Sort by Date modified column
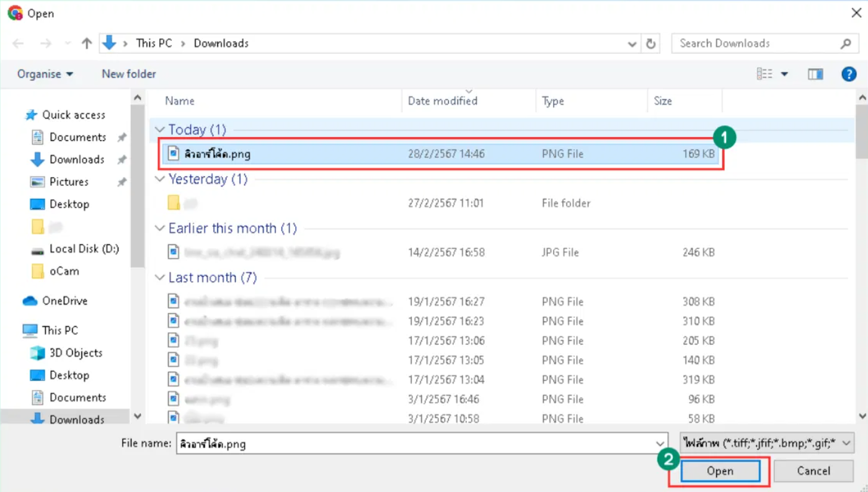The image size is (868, 492). tap(443, 101)
